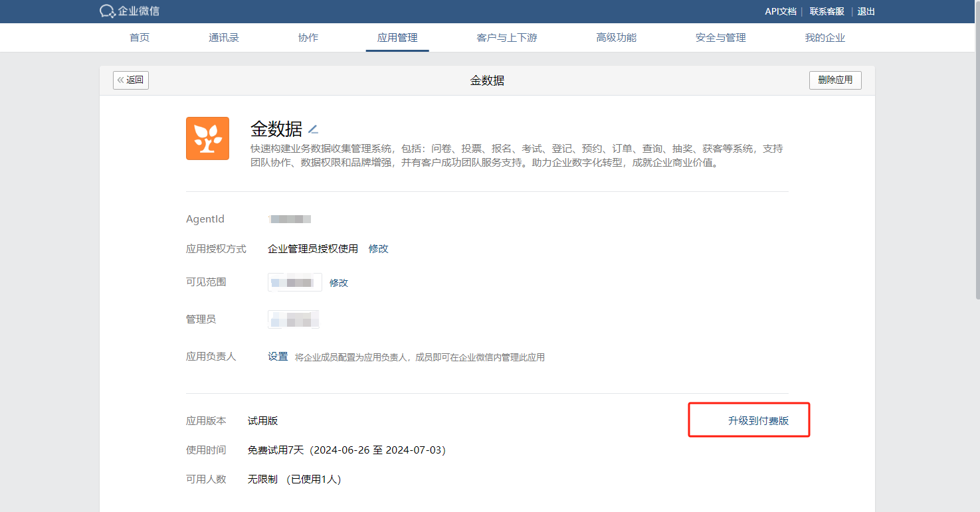The image size is (980, 512).
Task: Click 无限制 (已使用1人) text
Action: click(294, 479)
